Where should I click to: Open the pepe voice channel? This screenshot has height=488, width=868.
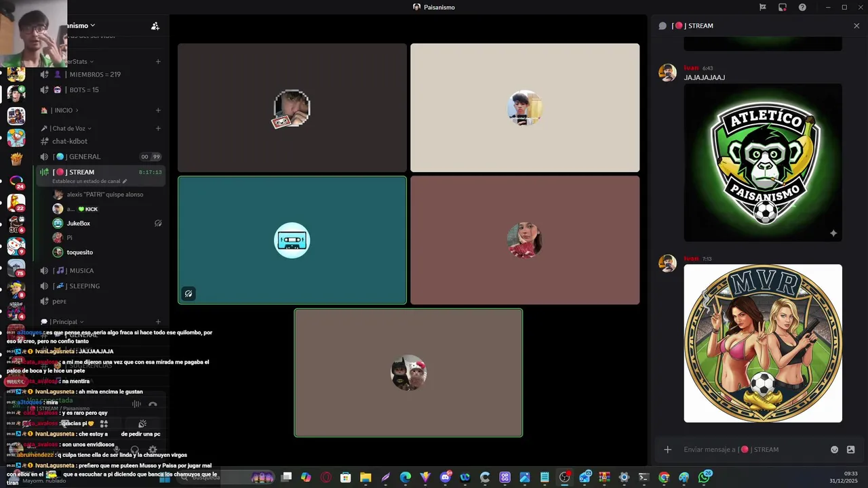point(102,301)
